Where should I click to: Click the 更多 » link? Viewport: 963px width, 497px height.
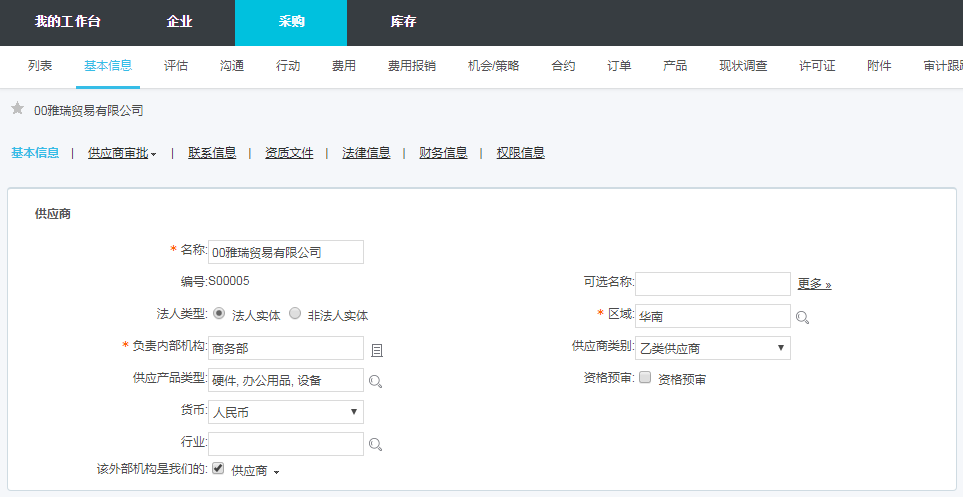tap(814, 284)
